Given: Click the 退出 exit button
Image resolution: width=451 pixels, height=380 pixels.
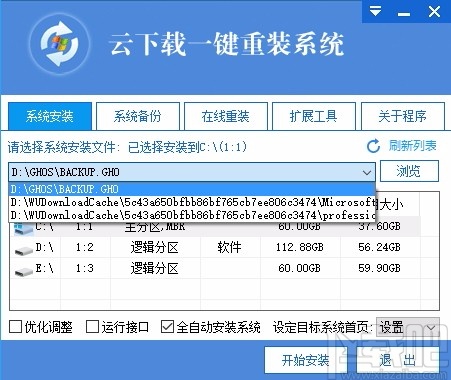Looking at the screenshot, I should pos(397,360).
